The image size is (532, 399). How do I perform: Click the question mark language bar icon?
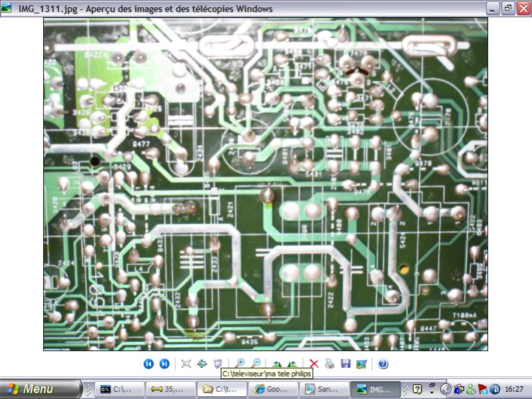[x=417, y=389]
